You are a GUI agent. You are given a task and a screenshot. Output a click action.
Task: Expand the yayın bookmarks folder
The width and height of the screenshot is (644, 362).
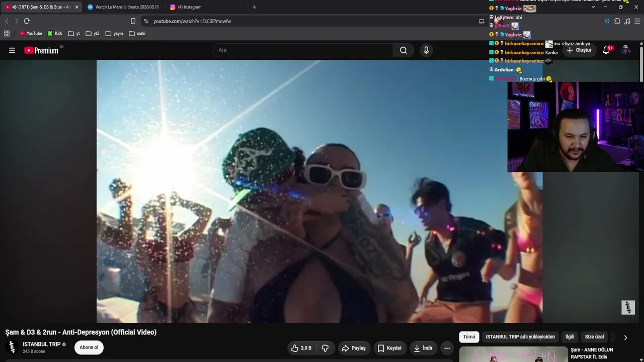114,33
